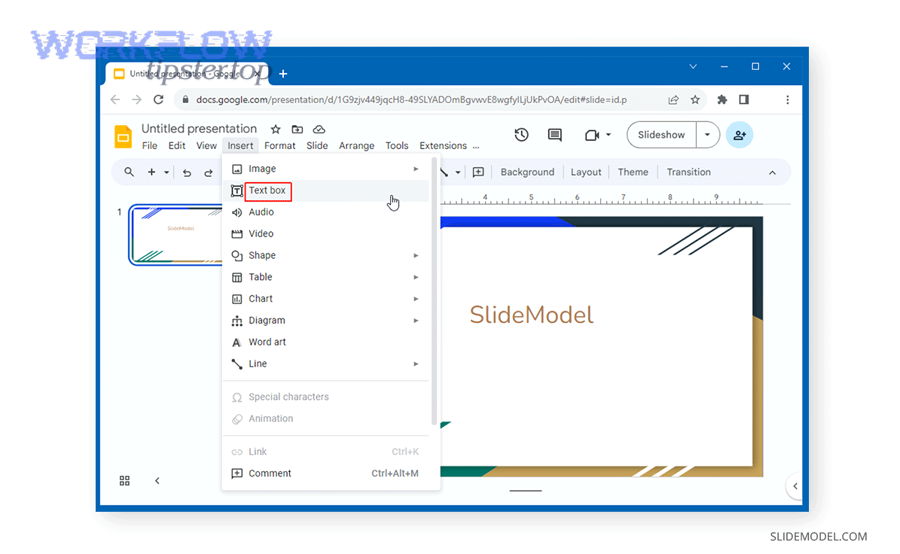Image resolution: width=900 pixels, height=554 pixels.
Task: Go forward in the browser
Action: click(137, 100)
